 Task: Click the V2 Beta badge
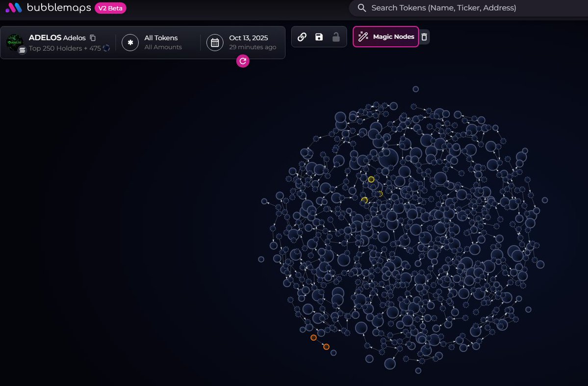(110, 8)
